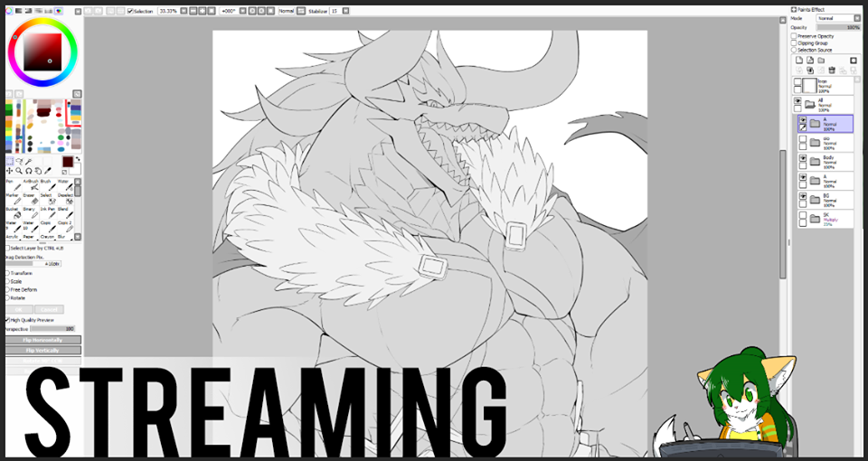The height and width of the screenshot is (461, 868).
Task: Expand the Paints Effect section
Action: (x=794, y=9)
